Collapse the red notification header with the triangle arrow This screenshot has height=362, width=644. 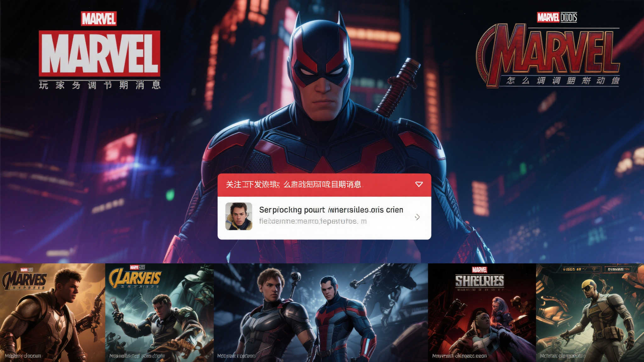click(x=419, y=184)
